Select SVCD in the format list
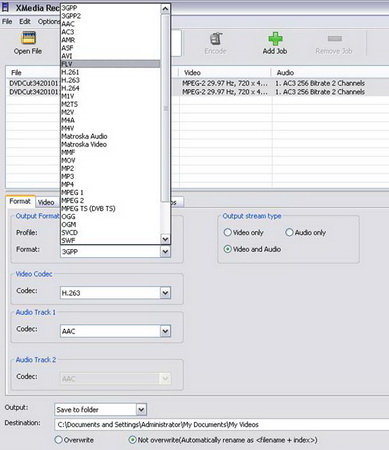This screenshot has width=389, height=450. (x=110, y=233)
